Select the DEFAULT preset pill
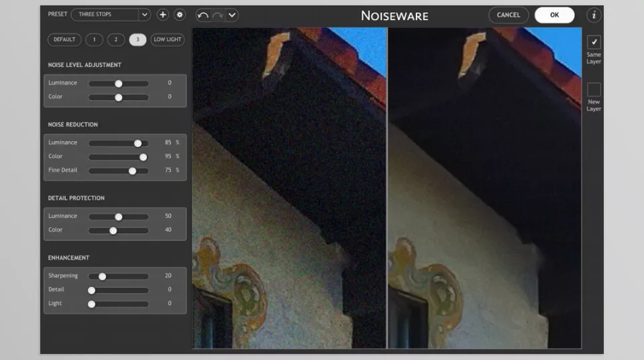644x360 pixels. point(64,40)
